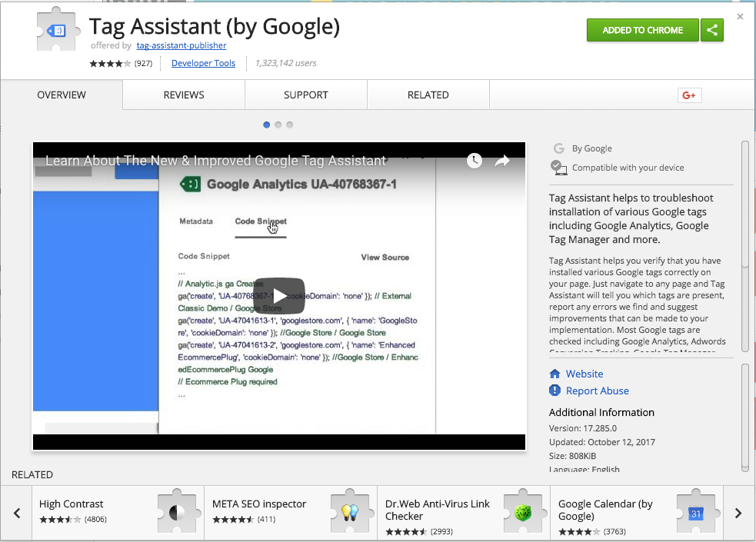Click the Report Abuse link
This screenshot has width=756, height=542.
[598, 391]
